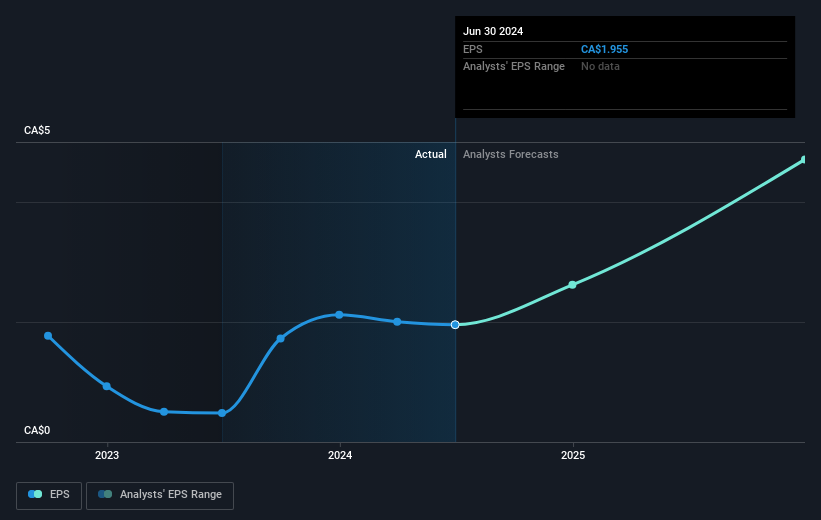Select the forecast data point above 2025 label
The width and height of the screenshot is (821, 520).
[572, 285]
